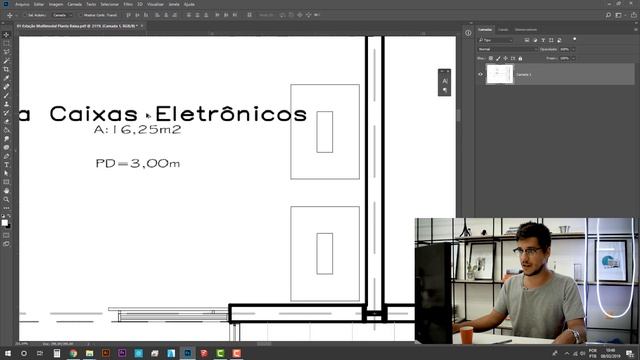Open the Auto-Select Camada dropdown
This screenshot has height=360, width=640.
(x=62, y=15)
